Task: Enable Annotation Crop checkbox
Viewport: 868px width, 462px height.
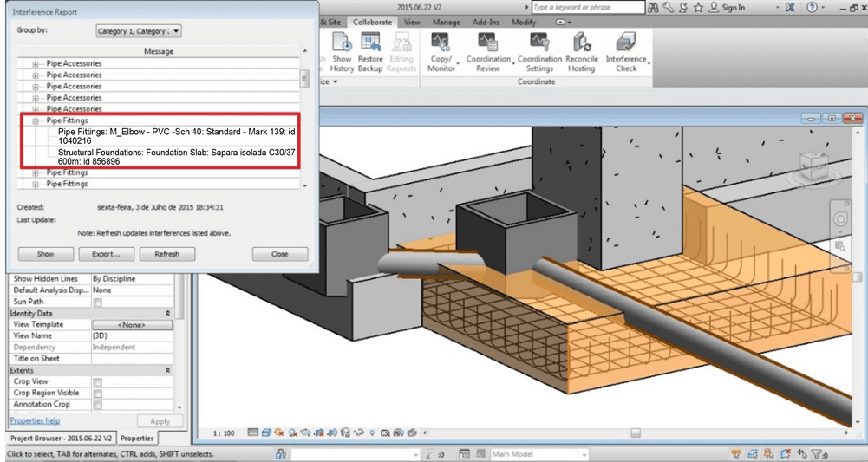Action: 97,405
